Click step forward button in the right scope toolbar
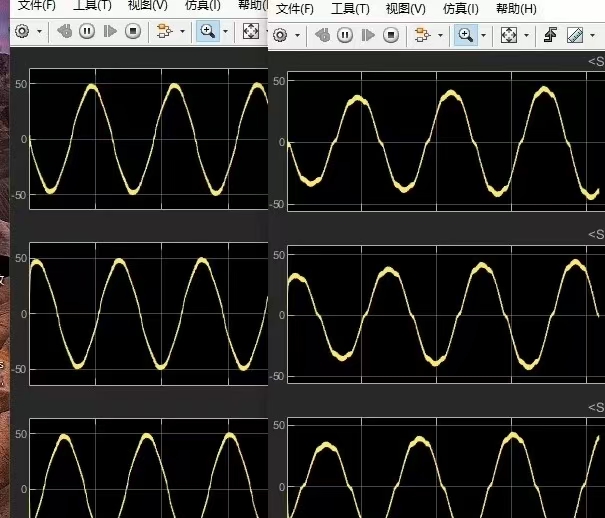Image resolution: width=605 pixels, height=518 pixels. click(368, 35)
